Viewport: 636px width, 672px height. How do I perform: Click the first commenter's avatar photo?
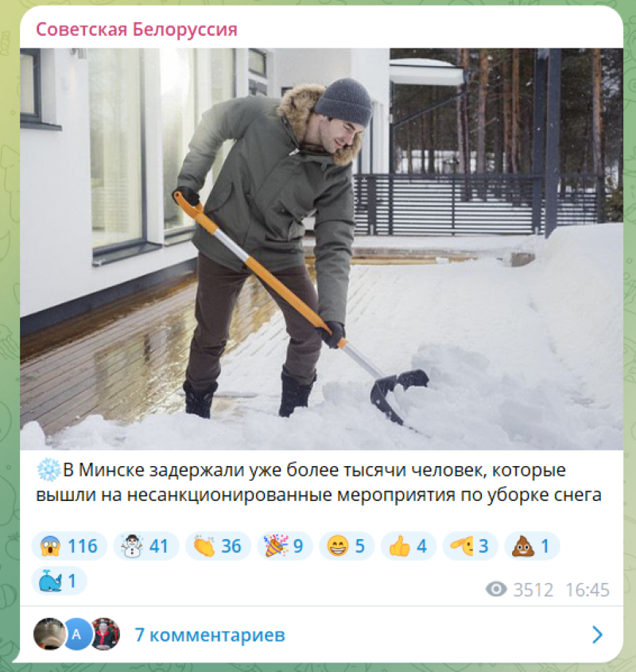pos(49,634)
